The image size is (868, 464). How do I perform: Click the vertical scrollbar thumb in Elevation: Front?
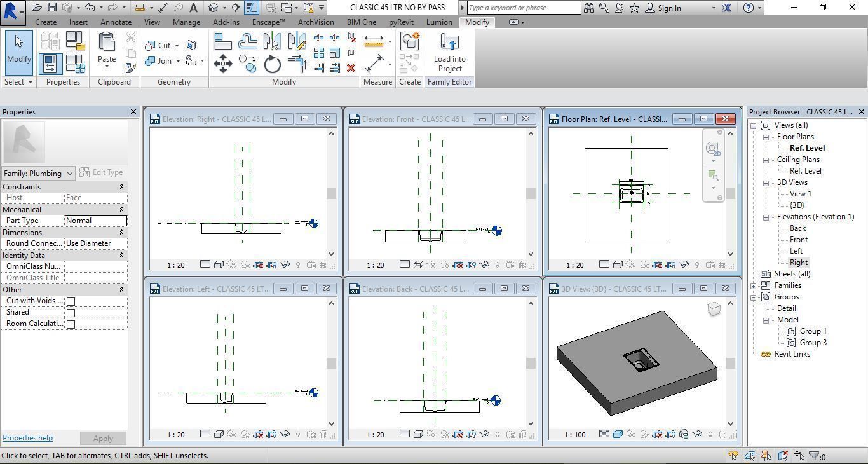531,193
